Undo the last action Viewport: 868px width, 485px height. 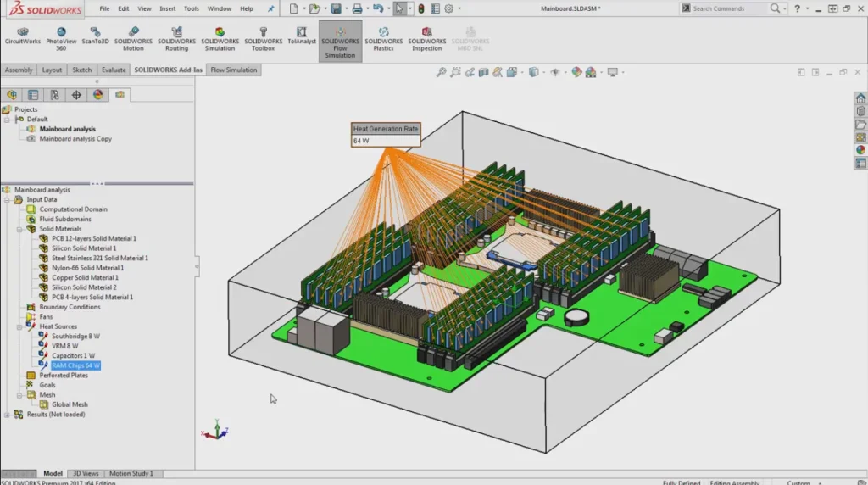[378, 8]
